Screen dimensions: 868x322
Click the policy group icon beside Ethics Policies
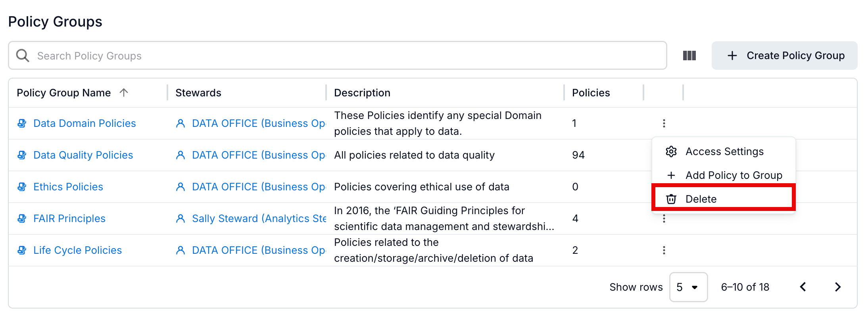[x=22, y=187]
